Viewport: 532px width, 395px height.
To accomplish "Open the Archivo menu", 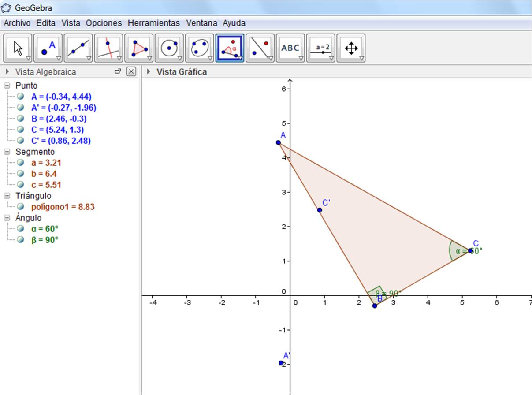I will [16, 23].
